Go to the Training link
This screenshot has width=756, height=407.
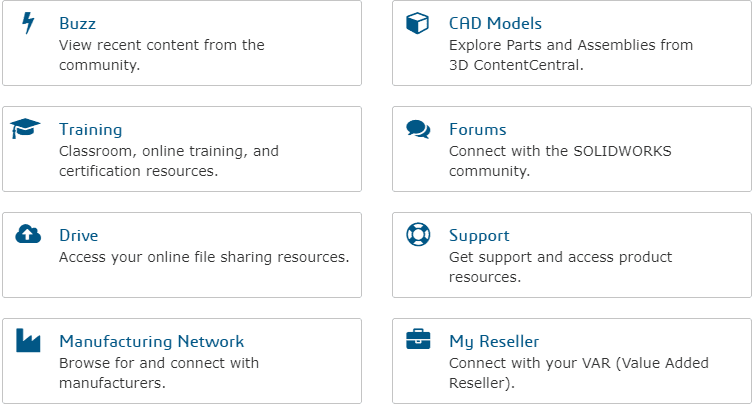click(x=91, y=130)
